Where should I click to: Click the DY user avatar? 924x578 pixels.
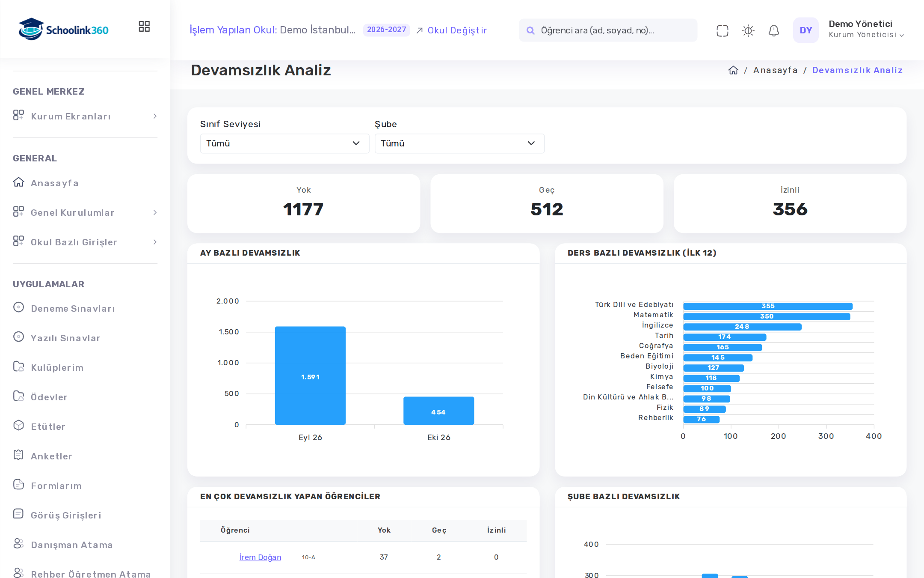click(x=806, y=30)
